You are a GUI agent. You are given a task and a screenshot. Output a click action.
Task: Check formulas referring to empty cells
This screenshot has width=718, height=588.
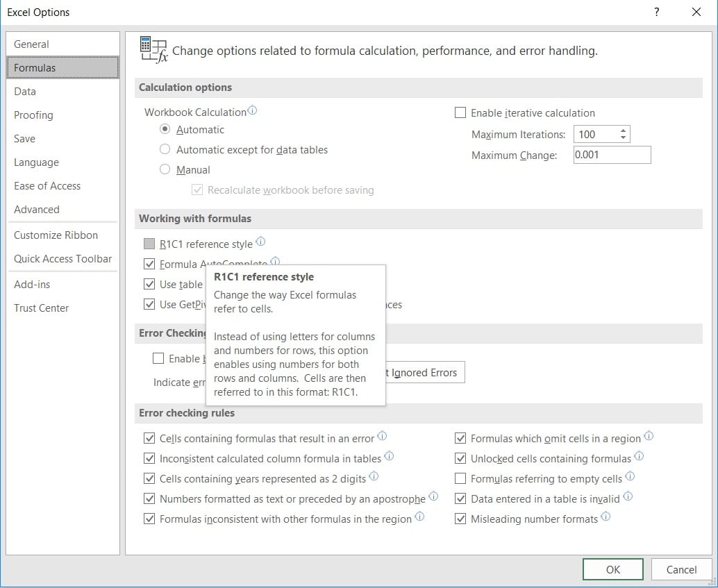point(460,478)
